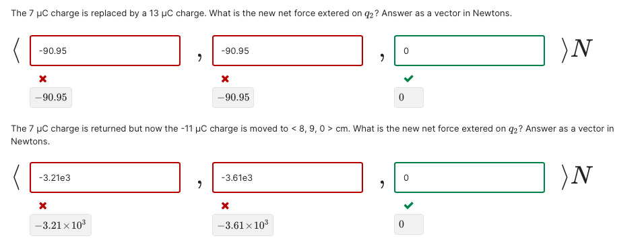Click the red X under the second -90.95 field
This screenshot has width=644, height=249.
(225, 78)
